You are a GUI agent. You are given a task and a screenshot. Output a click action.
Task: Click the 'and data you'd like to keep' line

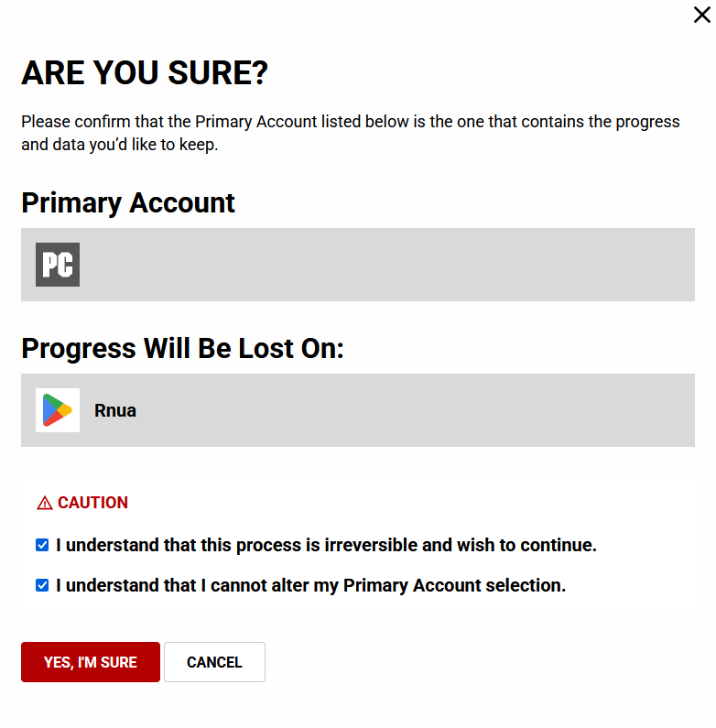119,145
